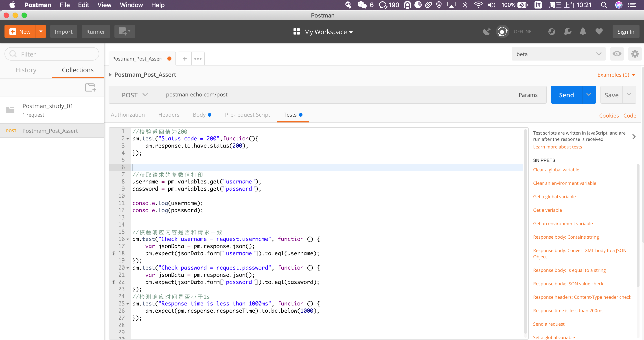Click the Bluetooth icon in menu bar
The height and width of the screenshot is (340, 644).
coord(465,5)
